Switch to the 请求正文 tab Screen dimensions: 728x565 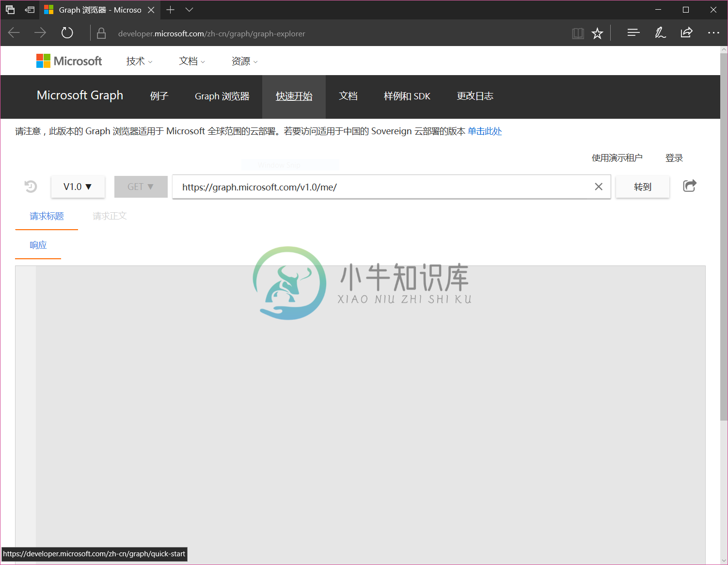(110, 216)
